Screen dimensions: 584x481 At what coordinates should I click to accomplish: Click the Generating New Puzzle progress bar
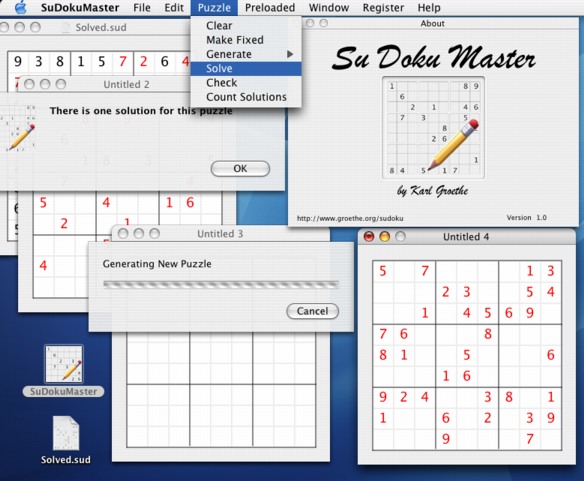coord(221,285)
